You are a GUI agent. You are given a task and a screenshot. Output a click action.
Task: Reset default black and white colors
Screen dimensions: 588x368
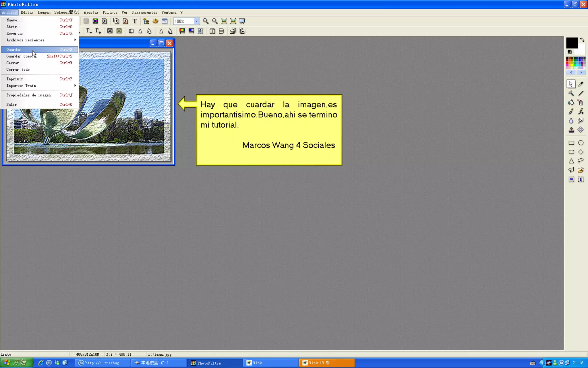[569, 52]
